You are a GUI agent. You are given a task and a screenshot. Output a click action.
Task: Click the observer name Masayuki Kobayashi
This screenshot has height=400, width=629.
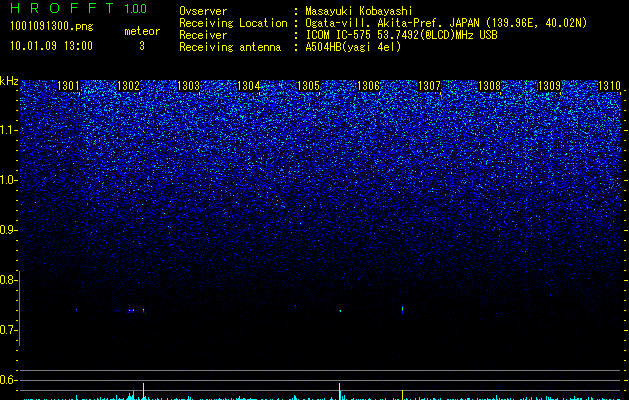pyautogui.click(x=359, y=11)
